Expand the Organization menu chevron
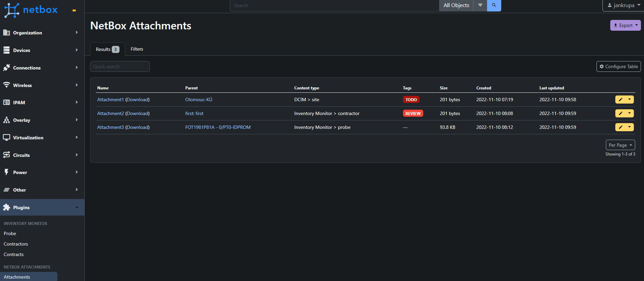Screen dimensions: 644x281 (77, 32)
